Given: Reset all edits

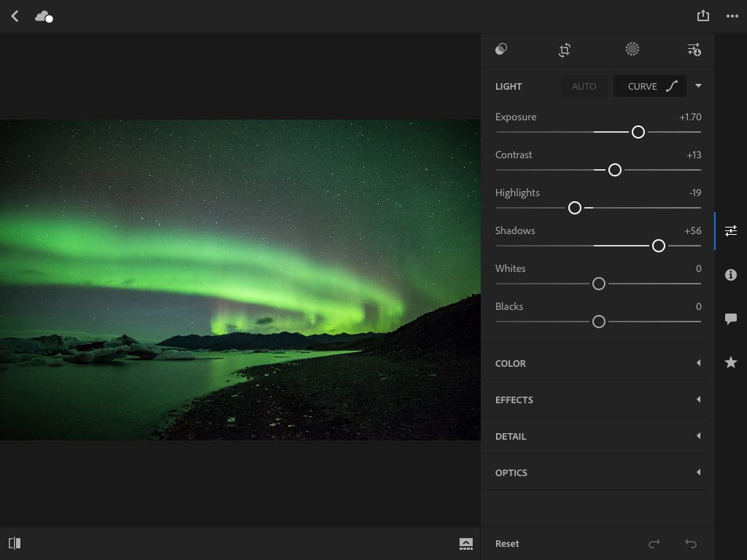Looking at the screenshot, I should [x=506, y=543].
